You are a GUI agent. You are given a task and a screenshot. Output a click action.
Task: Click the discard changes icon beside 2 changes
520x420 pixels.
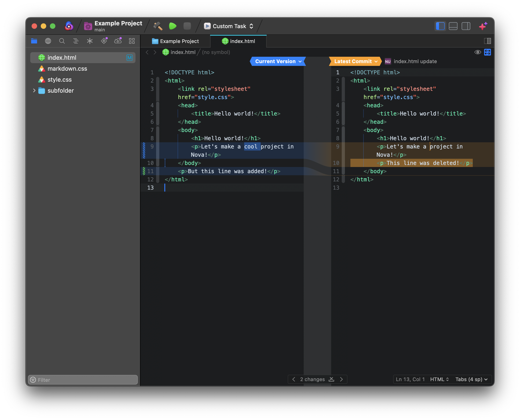(331, 379)
